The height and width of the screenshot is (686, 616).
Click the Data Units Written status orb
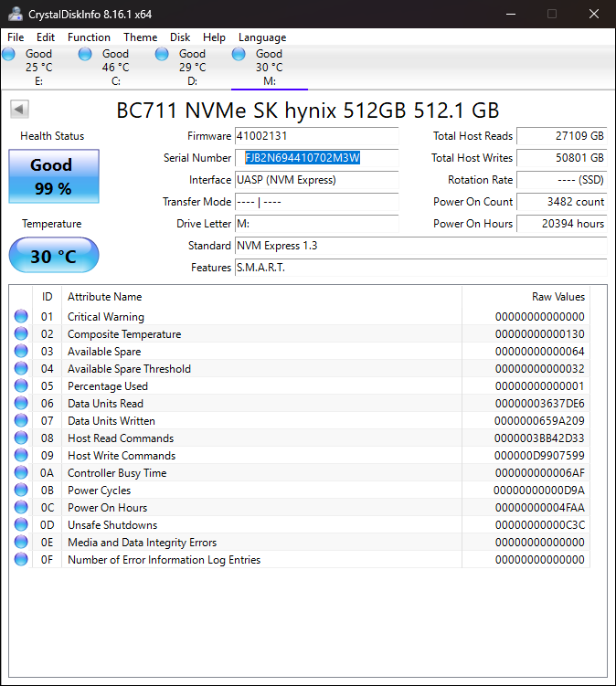(x=21, y=420)
